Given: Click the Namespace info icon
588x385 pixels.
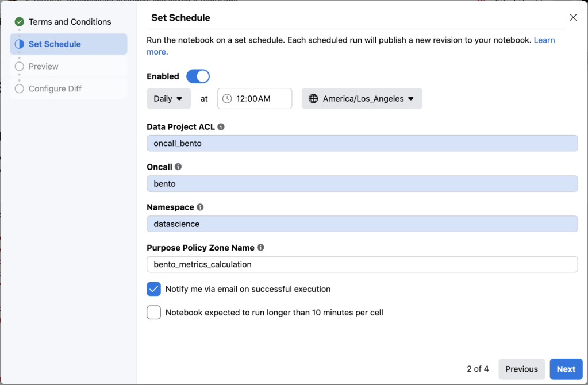Looking at the screenshot, I should pos(200,207).
